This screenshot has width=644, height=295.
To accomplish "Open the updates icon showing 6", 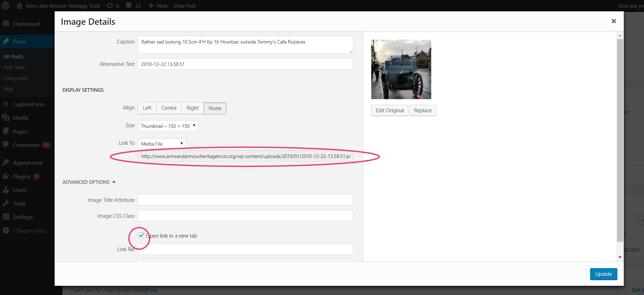I will [110, 6].
